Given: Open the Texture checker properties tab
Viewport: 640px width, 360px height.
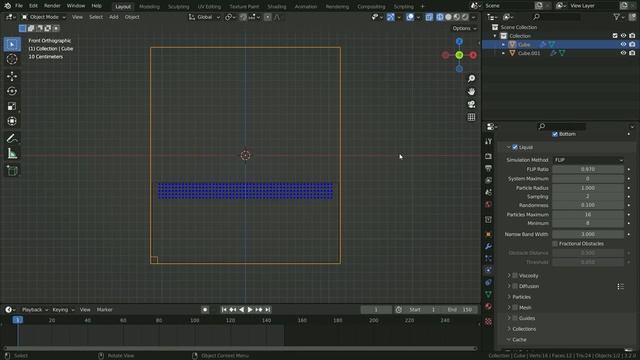Looking at the screenshot, I should tap(488, 322).
